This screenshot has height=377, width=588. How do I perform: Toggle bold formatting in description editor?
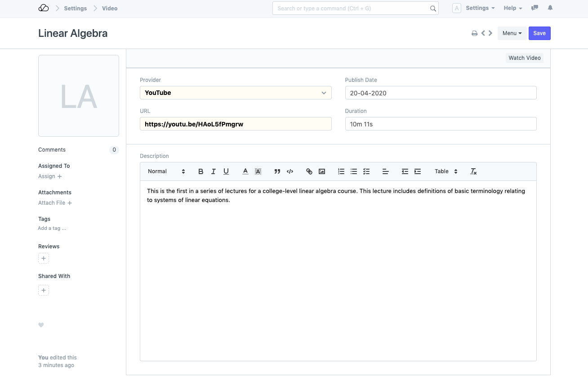pos(201,171)
